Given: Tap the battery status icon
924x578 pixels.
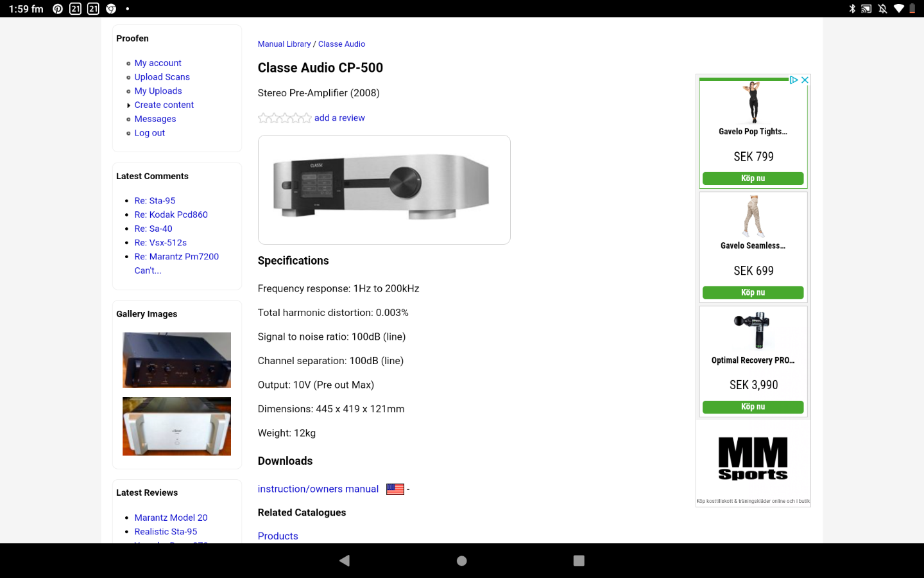Looking at the screenshot, I should [x=912, y=9].
